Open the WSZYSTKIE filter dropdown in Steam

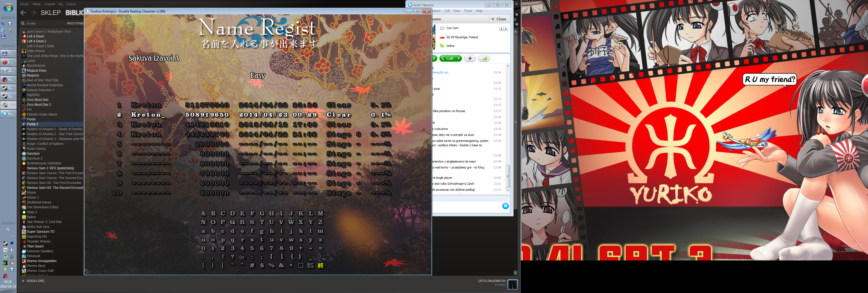click(75, 23)
